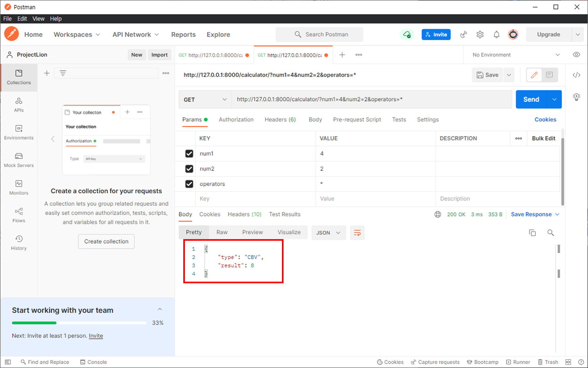The height and width of the screenshot is (368, 588).
Task: Open the File menu
Action: tap(7, 19)
